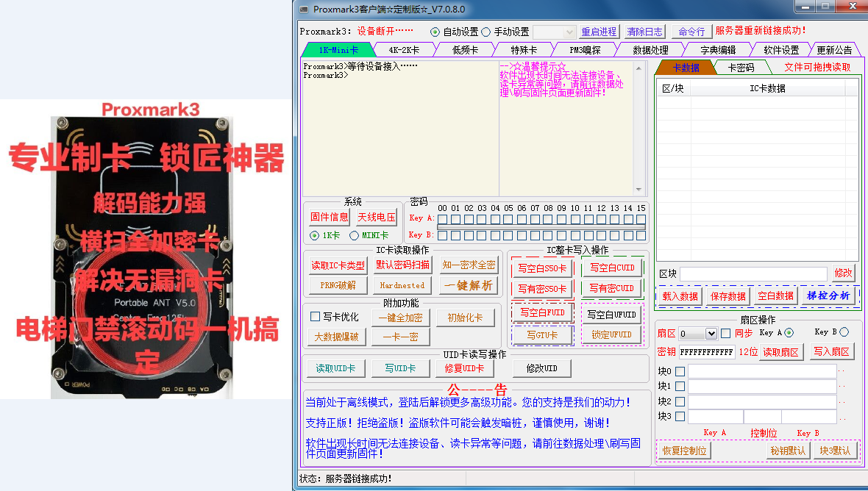Click the 载入数据 button
The width and height of the screenshot is (868, 491).
(x=680, y=296)
